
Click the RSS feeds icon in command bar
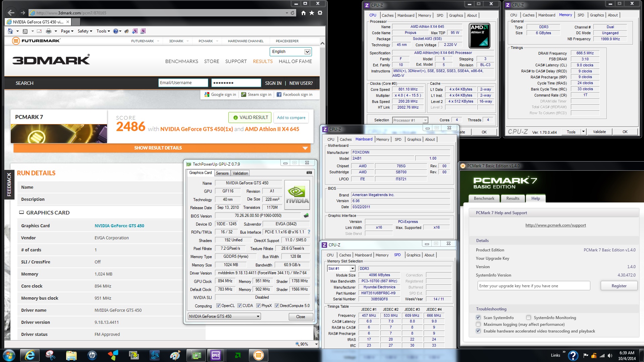(x=25, y=31)
